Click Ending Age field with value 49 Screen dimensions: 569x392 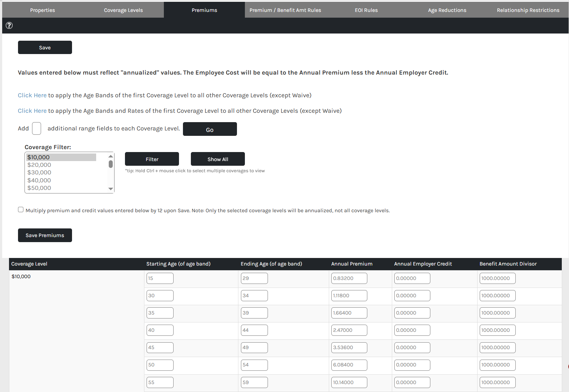[254, 347]
